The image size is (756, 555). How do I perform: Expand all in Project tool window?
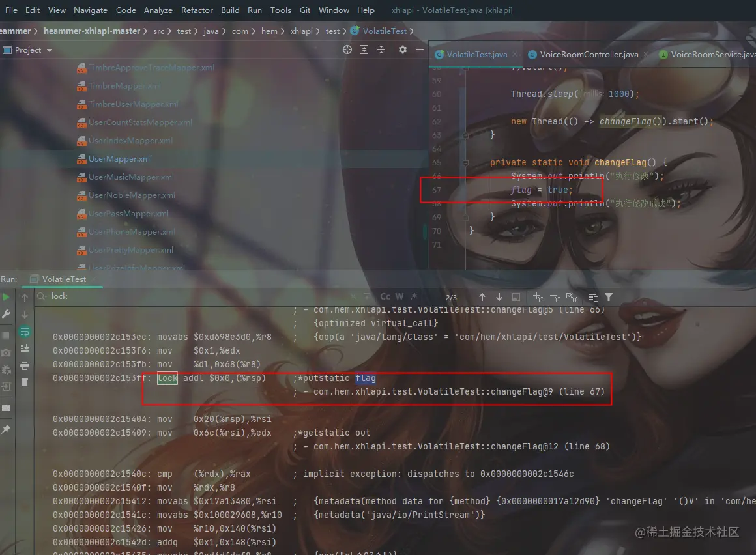pos(364,50)
